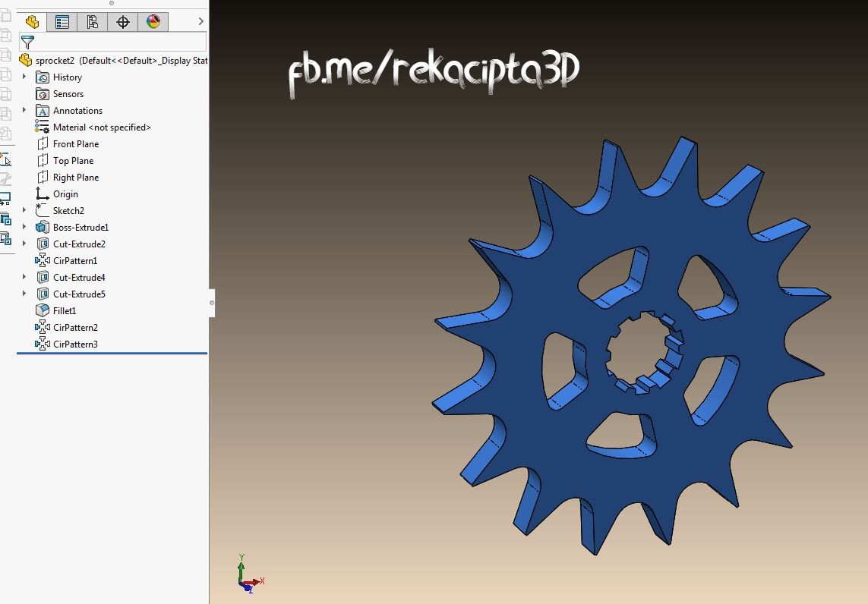Expand the Boss-Extrude1 feature
The image size is (868, 604).
click(x=24, y=227)
